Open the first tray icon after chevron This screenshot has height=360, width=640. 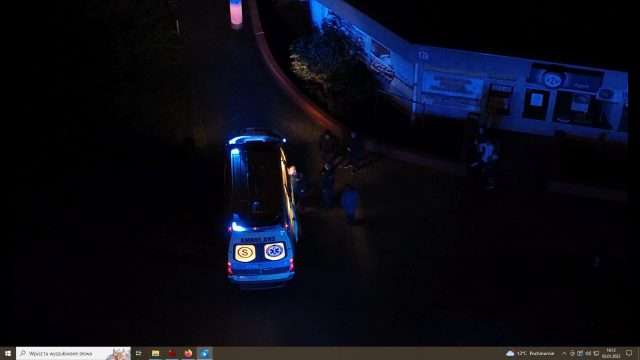click(572, 353)
